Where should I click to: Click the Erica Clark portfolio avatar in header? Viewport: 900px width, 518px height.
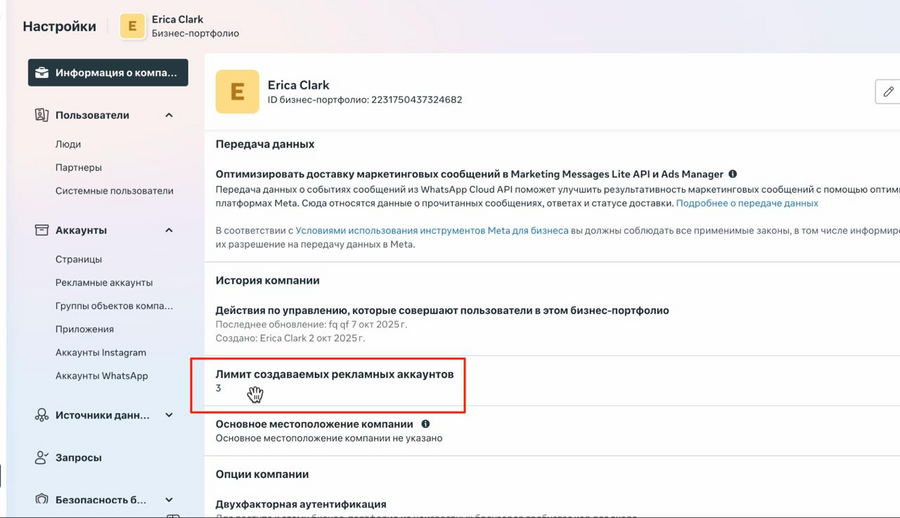pyautogui.click(x=132, y=27)
